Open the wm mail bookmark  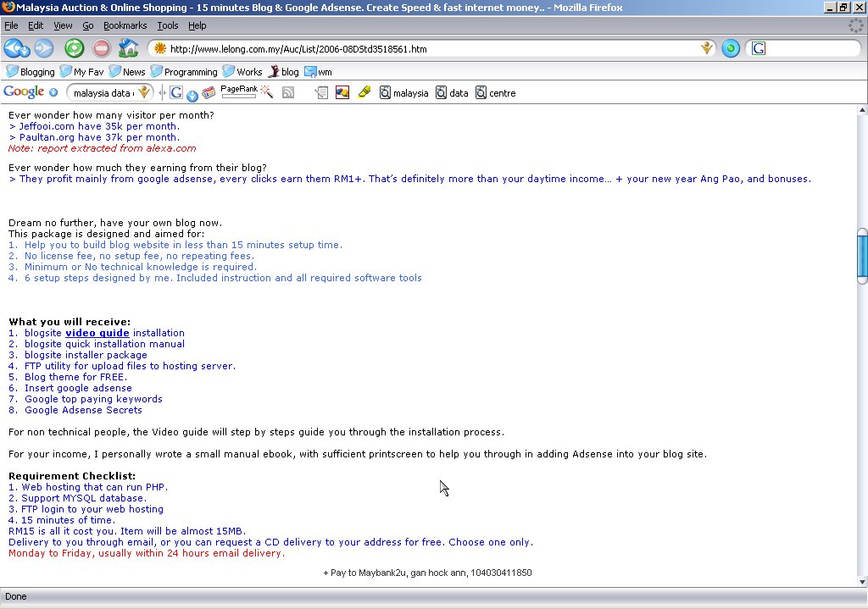[319, 72]
